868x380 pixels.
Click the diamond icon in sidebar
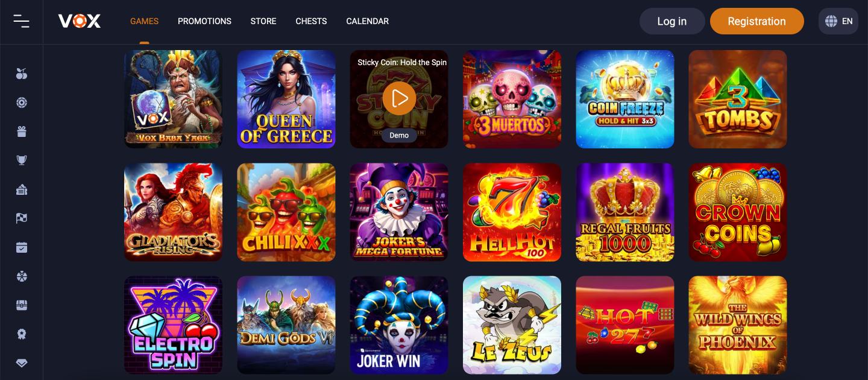(x=22, y=363)
